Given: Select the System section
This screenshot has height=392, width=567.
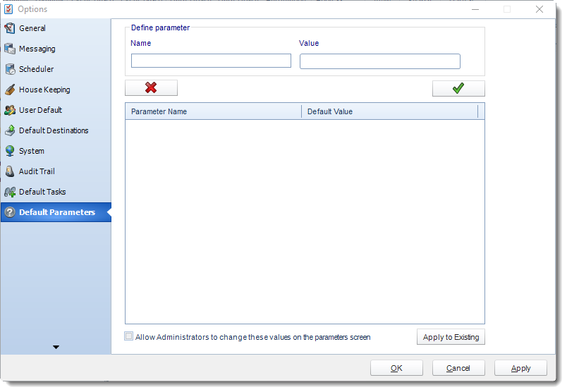Looking at the screenshot, I should pyautogui.click(x=56, y=151).
